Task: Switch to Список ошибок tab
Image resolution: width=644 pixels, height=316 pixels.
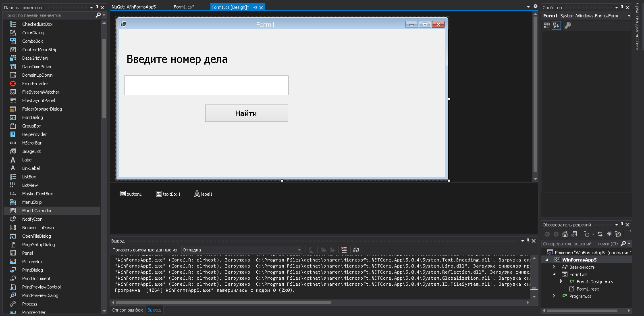Action: (127, 310)
